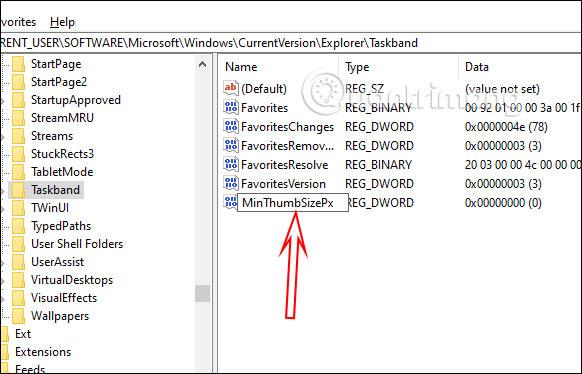The width and height of the screenshot is (582, 374).
Task: Select the StreamMRU key
Action: (x=62, y=118)
